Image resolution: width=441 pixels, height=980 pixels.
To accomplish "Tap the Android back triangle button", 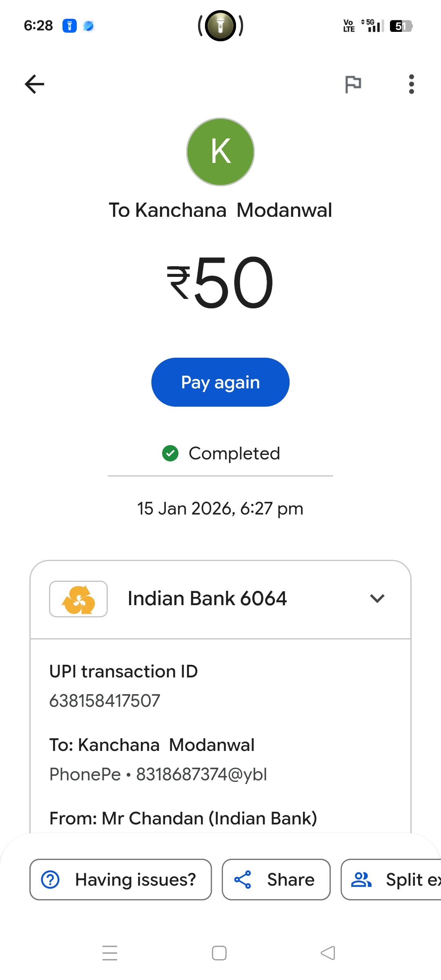I will coord(328,953).
